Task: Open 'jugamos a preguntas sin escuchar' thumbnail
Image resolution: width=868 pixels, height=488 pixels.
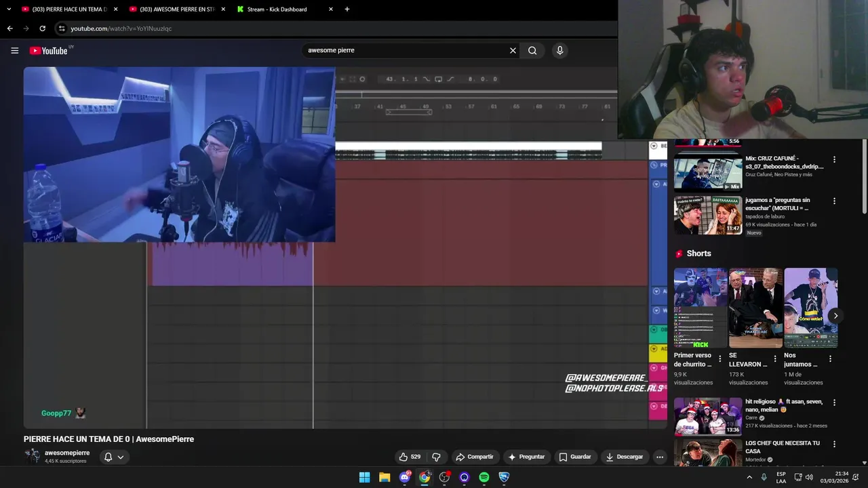Action: 708,215
